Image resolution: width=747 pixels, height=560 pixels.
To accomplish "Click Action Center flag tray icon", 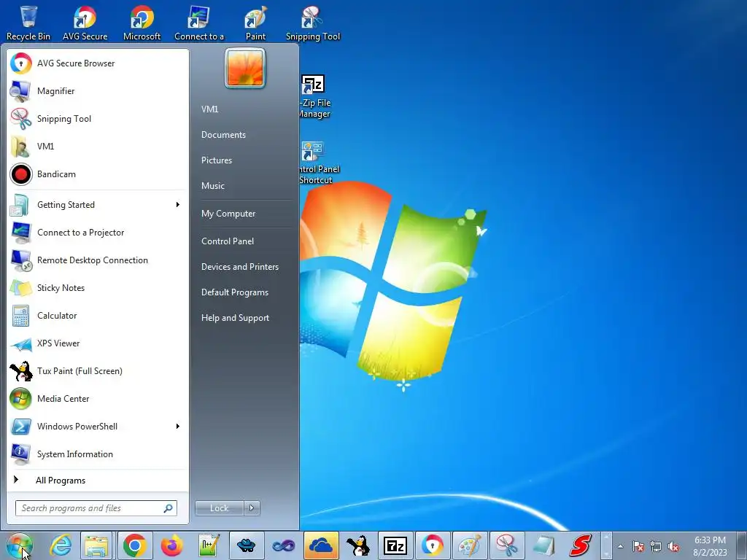I will click(638, 547).
